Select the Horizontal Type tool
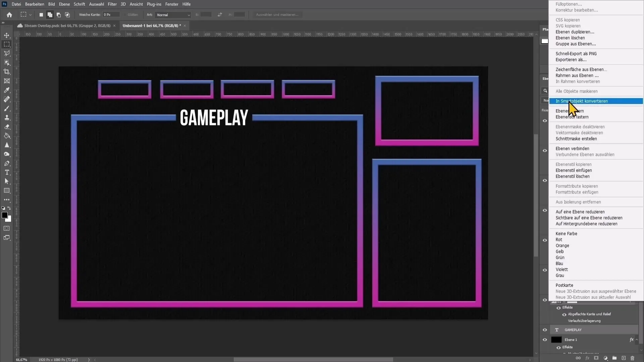The image size is (644, 362). pyautogui.click(x=7, y=172)
